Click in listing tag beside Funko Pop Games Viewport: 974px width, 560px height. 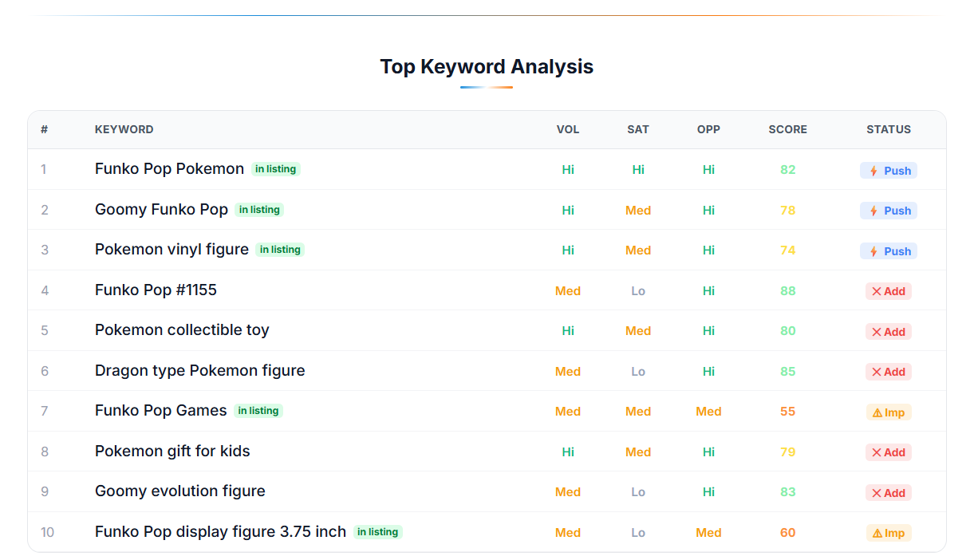pos(258,411)
